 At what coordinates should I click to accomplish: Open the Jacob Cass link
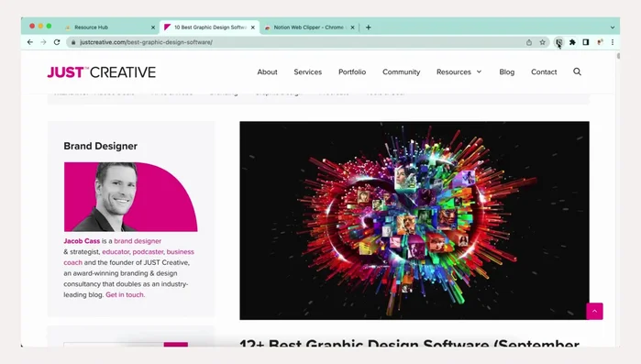[x=82, y=241]
